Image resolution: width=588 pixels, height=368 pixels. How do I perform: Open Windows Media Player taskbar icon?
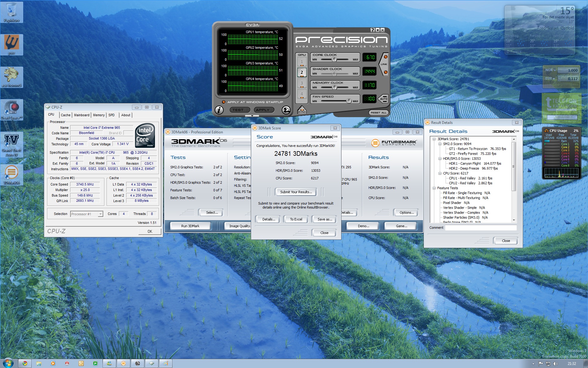pyautogui.click(x=53, y=363)
